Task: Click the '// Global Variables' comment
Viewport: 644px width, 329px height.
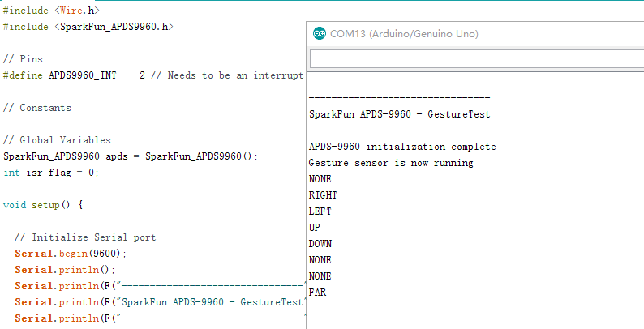Action: (x=57, y=140)
